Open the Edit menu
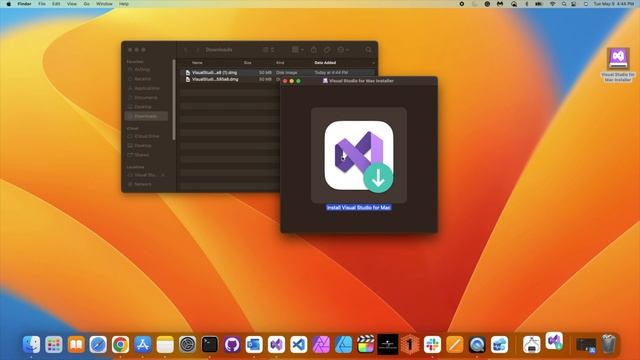The image size is (640, 360). point(56,4)
